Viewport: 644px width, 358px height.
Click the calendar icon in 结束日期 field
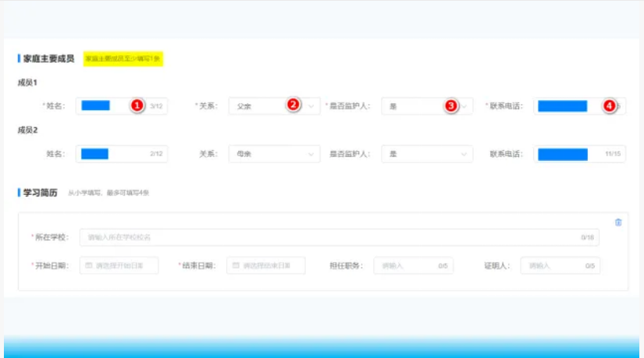coord(236,266)
